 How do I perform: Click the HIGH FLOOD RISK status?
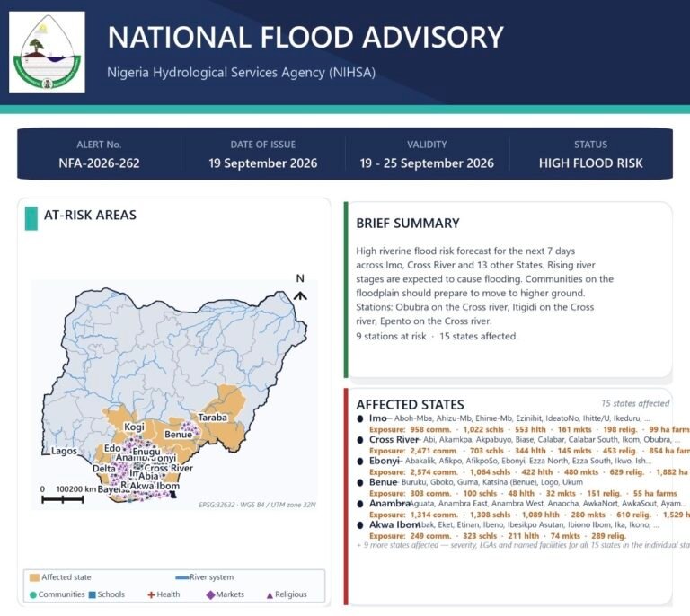[x=590, y=163]
